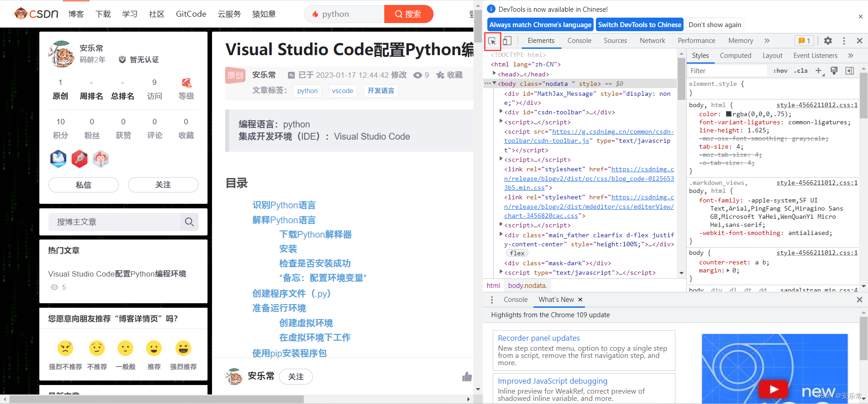Open Recorder panel updates link

coord(539,338)
